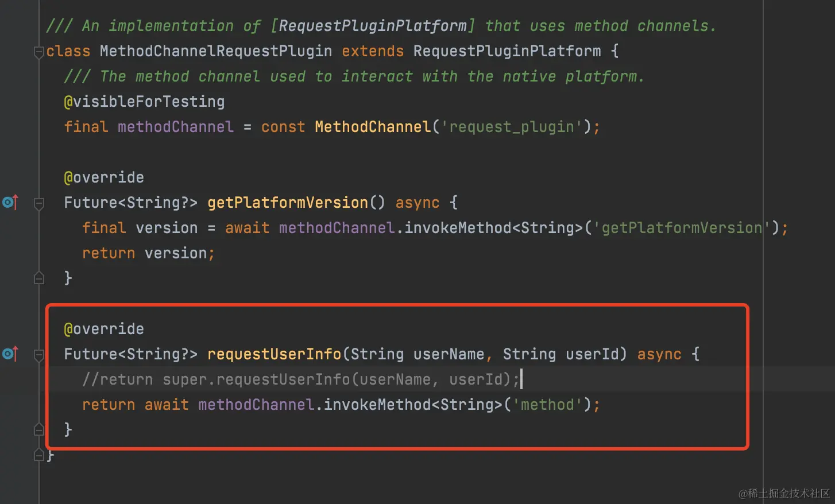835x504 pixels.
Task: Click methodChannel in the final field declaration
Action: pyautogui.click(x=176, y=127)
